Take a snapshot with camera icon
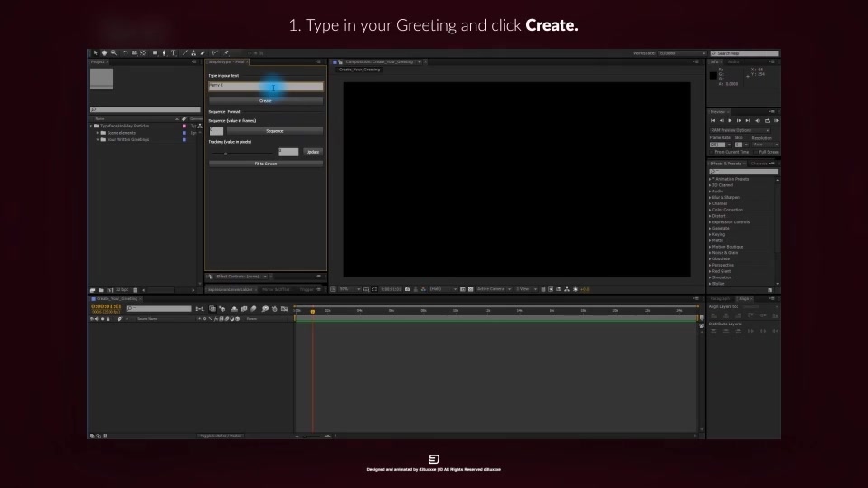This screenshot has height=488, width=868. (408, 289)
